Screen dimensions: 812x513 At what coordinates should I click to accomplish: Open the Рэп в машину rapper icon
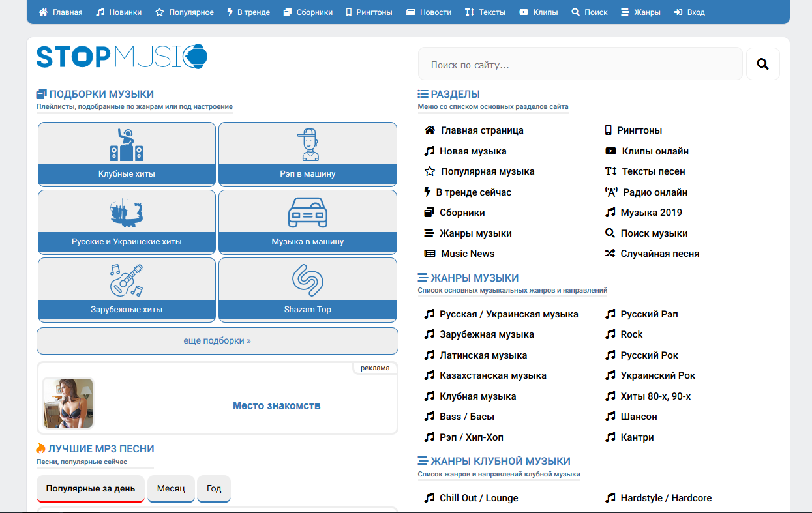click(x=307, y=144)
